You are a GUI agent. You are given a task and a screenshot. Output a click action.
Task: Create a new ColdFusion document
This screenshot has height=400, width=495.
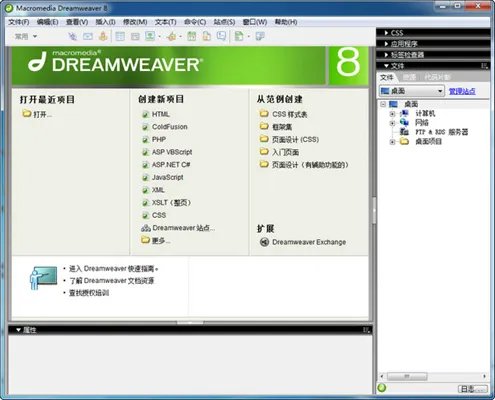coord(165,127)
